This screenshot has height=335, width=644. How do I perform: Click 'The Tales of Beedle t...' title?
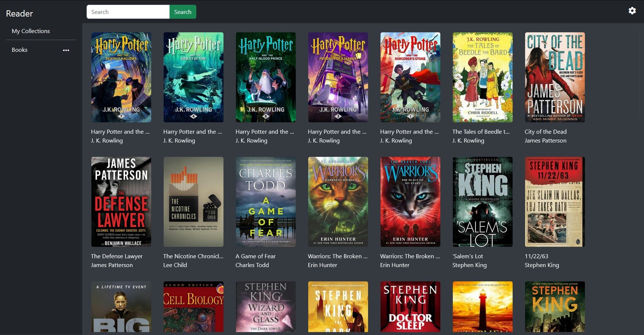point(481,132)
